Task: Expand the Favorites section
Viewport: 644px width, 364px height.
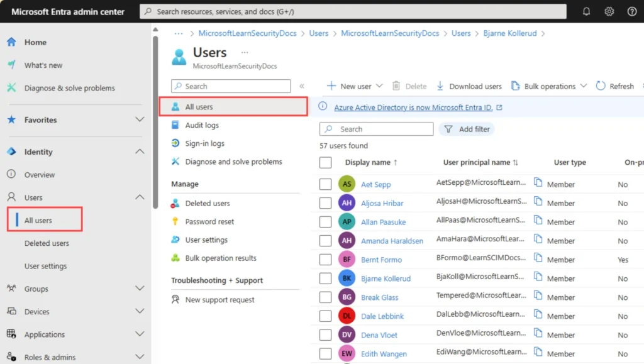Action: [140, 120]
